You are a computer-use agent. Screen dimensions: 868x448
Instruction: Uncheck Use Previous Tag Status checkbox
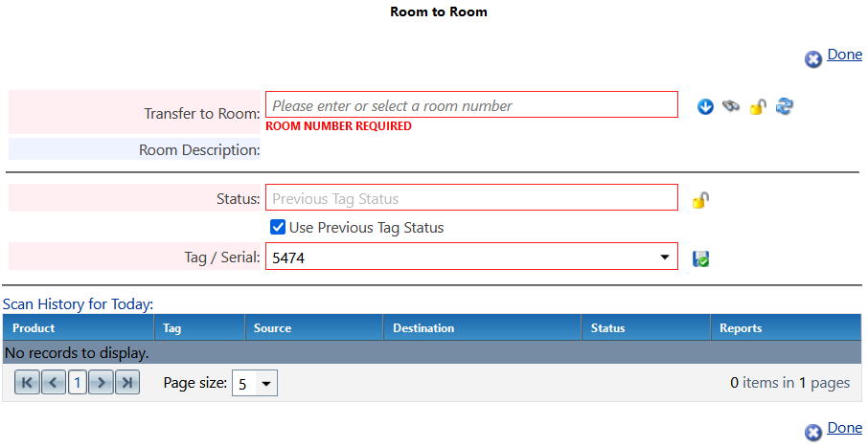point(278,228)
